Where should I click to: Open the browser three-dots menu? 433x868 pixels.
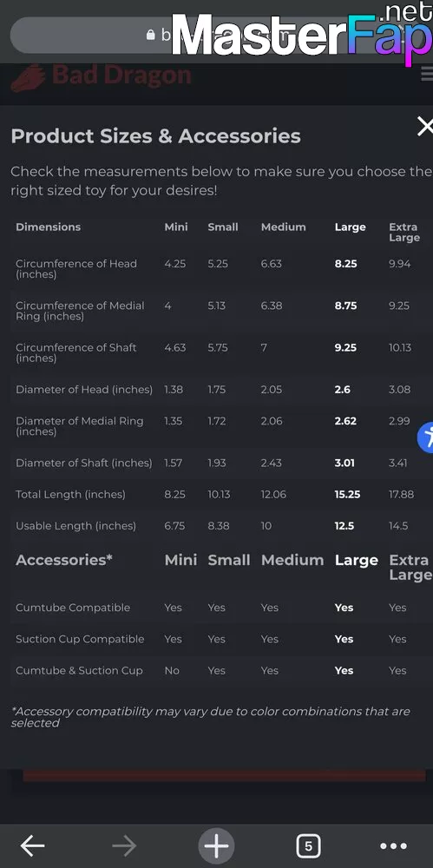[x=394, y=845]
